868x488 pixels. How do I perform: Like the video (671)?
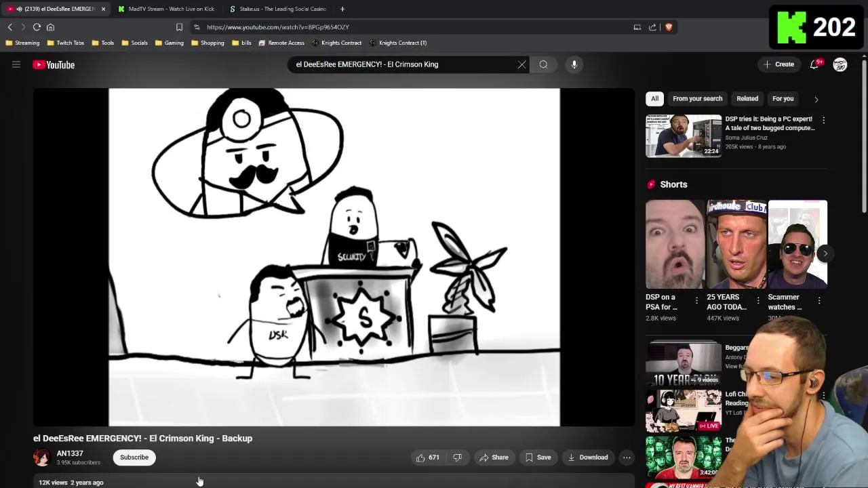click(x=427, y=457)
